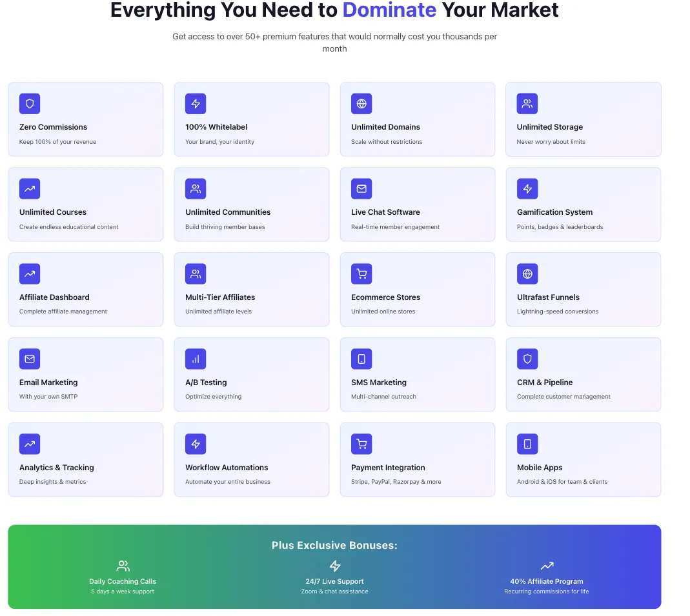
Task: Click the users icon above Multi-Tier Affiliates
Action: [x=196, y=274]
